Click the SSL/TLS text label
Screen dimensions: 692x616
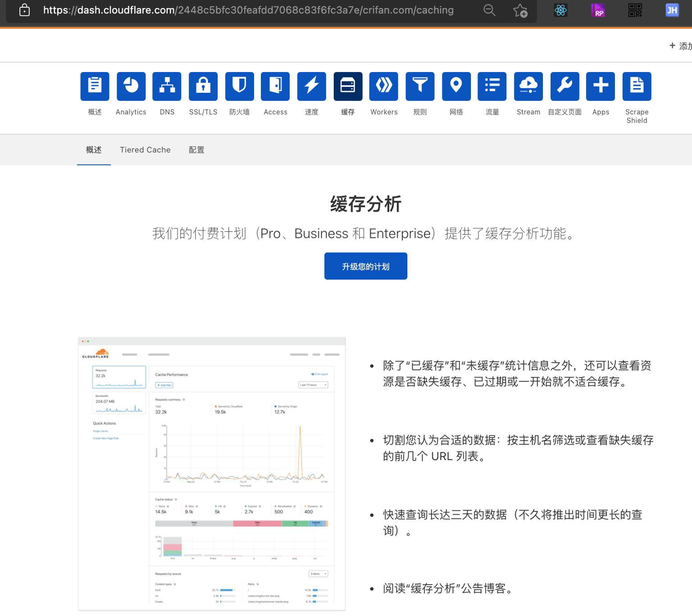coord(203,112)
